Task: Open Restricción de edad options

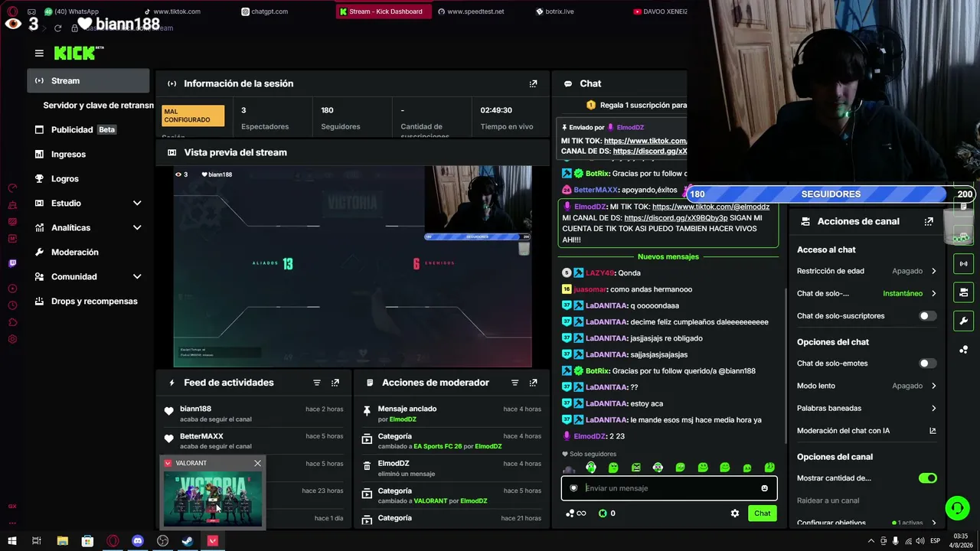Action: 867,271
